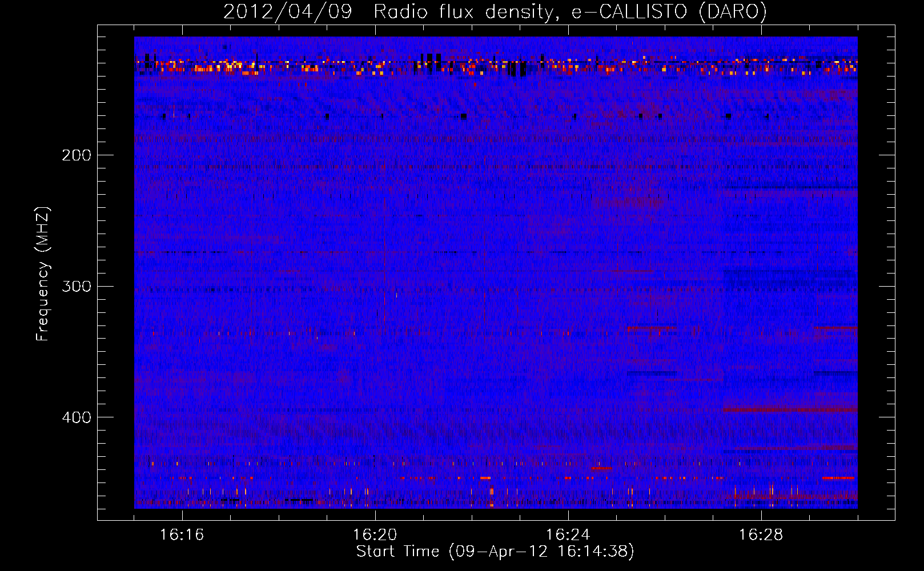Click the 'Start Time (09-Apr-12 16:14:38)' axis label
924x571 pixels.
[x=495, y=552]
